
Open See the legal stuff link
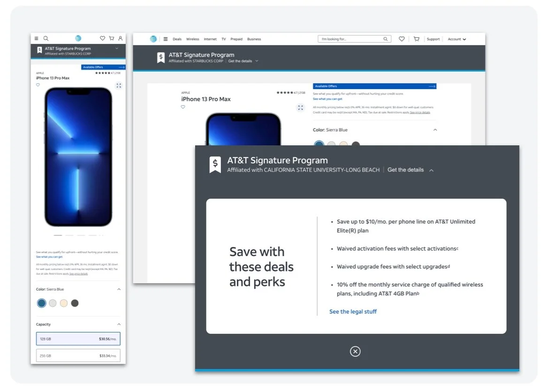[x=353, y=311]
